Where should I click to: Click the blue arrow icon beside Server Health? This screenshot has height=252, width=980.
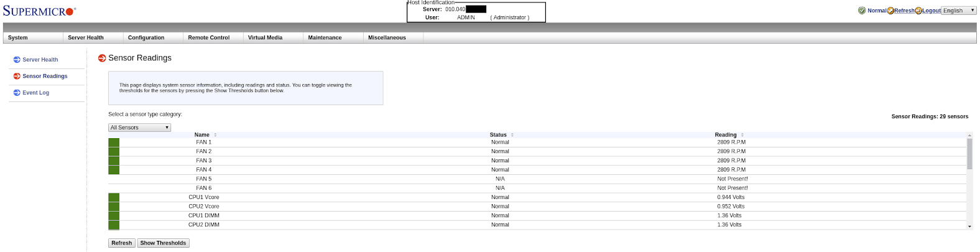pyautogui.click(x=17, y=60)
